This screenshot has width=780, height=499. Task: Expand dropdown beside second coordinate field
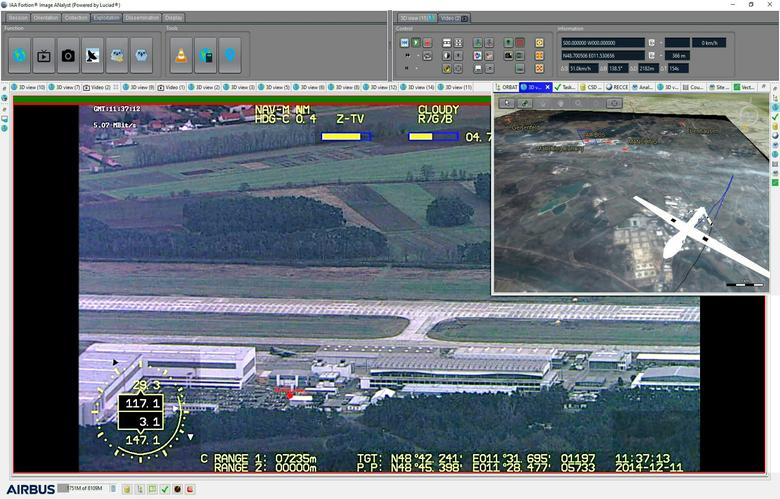[x=652, y=56]
